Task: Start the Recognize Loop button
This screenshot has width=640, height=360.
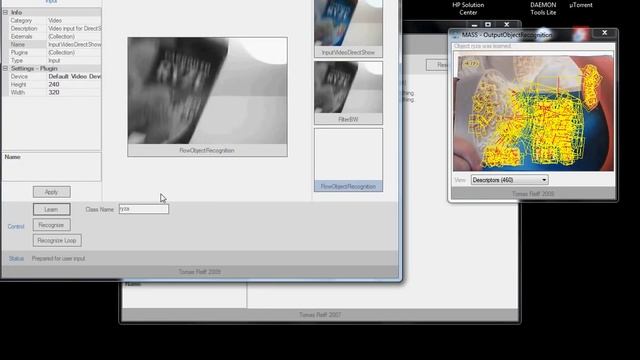Action: click(x=57, y=240)
